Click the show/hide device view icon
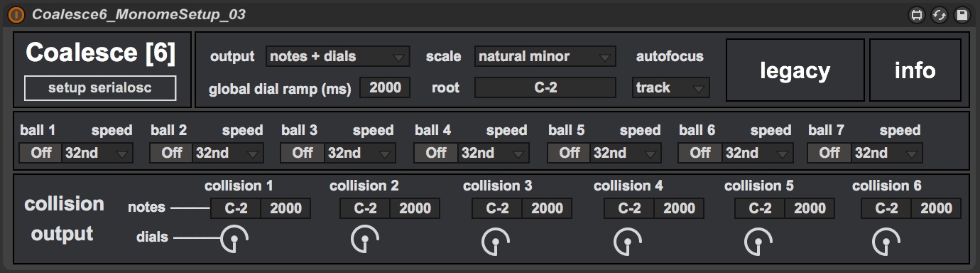 (x=917, y=15)
